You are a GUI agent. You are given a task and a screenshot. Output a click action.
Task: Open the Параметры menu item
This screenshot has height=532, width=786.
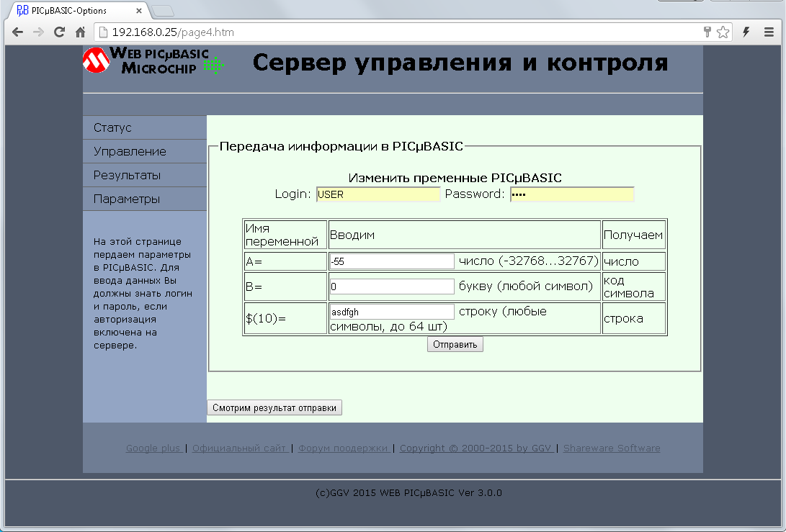click(x=145, y=199)
